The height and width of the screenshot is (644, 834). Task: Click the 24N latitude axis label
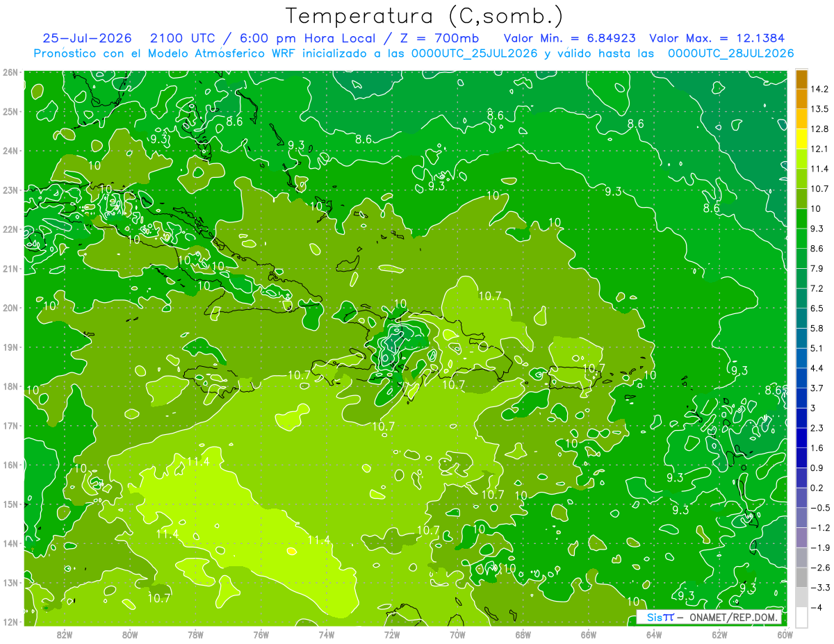coord(10,151)
